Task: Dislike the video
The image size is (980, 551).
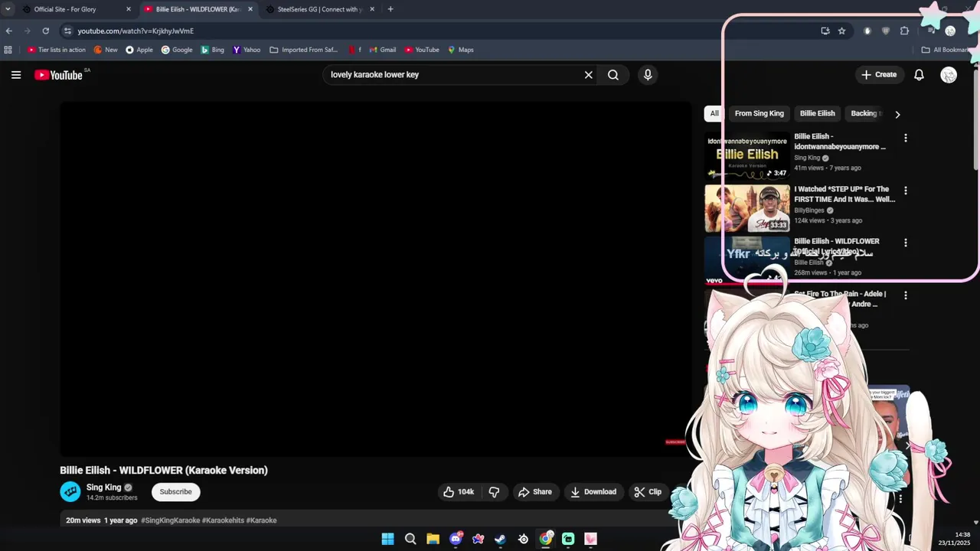Action: (x=494, y=492)
